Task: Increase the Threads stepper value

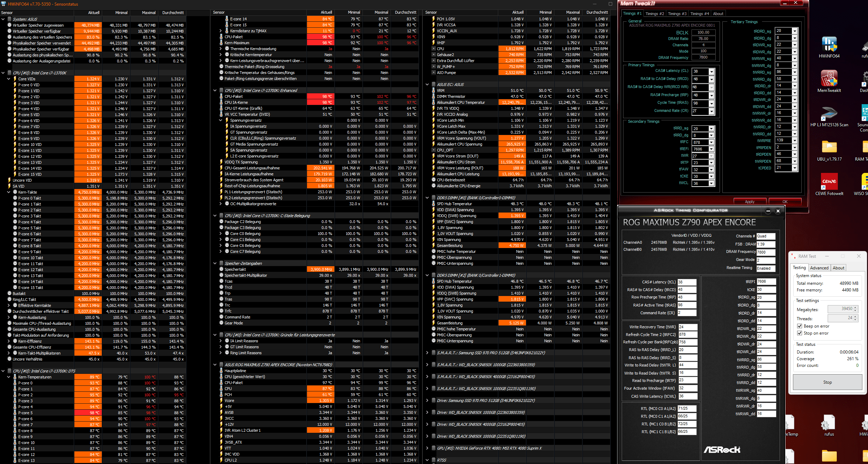Action: (855, 317)
